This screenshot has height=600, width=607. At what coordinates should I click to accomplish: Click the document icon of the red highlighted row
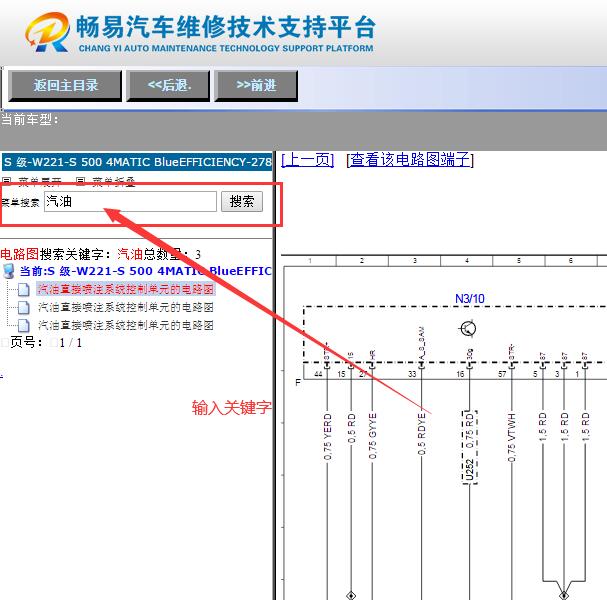pos(24,289)
